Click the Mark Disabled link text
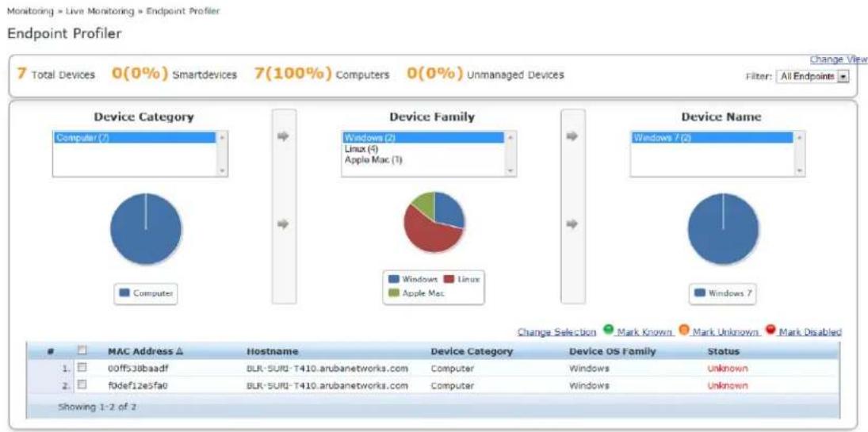Image resolution: width=868 pixels, height=432 pixels. (x=810, y=332)
